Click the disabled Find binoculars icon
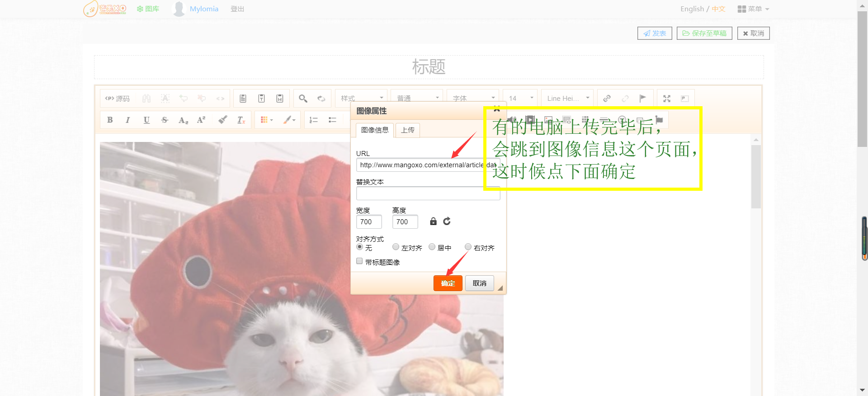Viewport: 868px width, 396px height. point(146,99)
